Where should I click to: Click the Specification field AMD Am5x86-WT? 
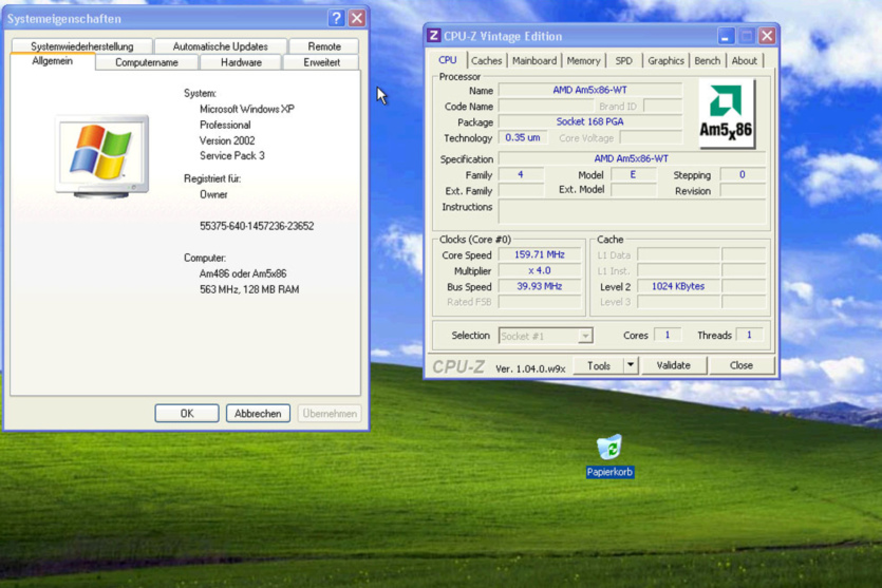632,158
